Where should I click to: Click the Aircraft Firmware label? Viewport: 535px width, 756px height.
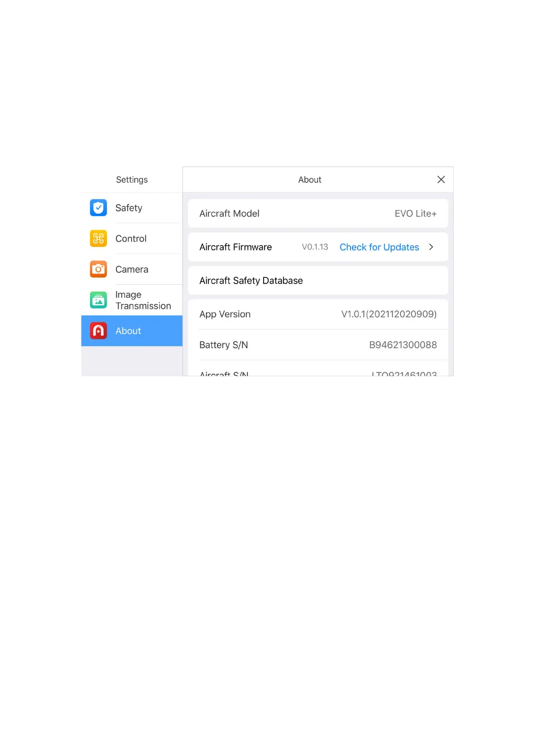(235, 247)
